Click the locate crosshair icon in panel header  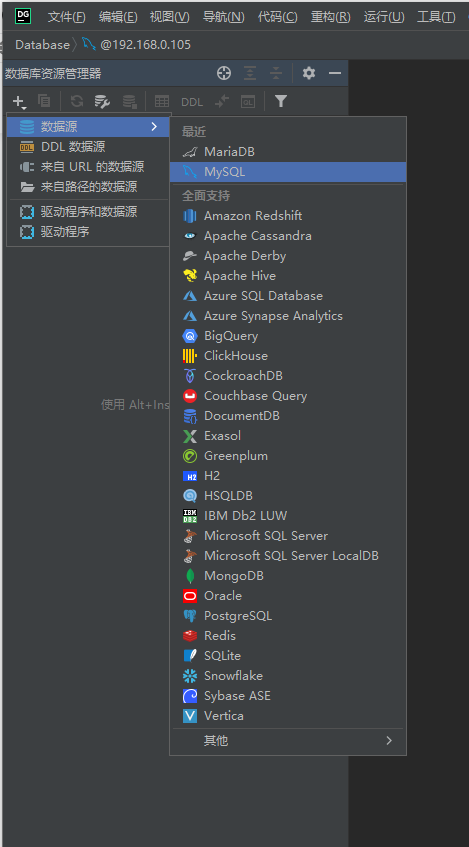tap(224, 73)
